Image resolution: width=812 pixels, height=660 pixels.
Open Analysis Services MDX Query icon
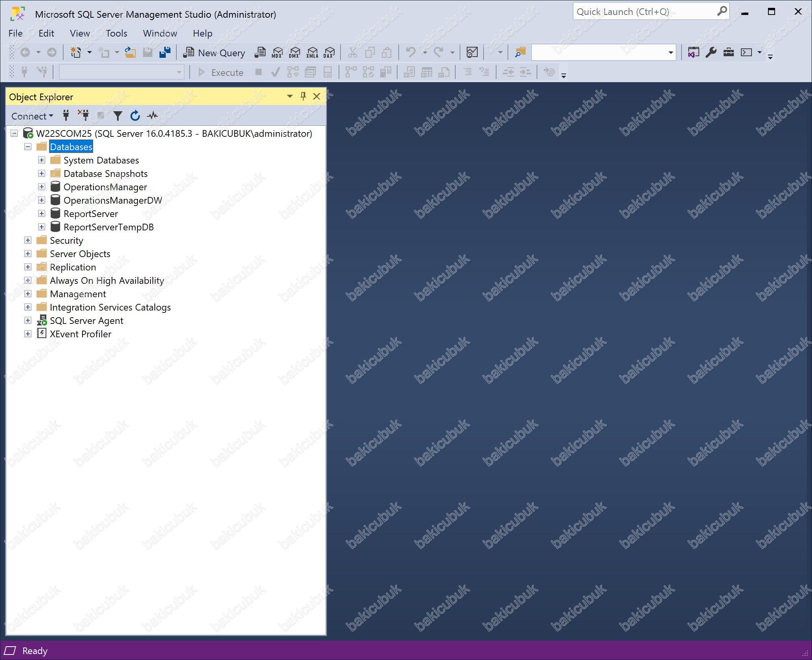277,53
